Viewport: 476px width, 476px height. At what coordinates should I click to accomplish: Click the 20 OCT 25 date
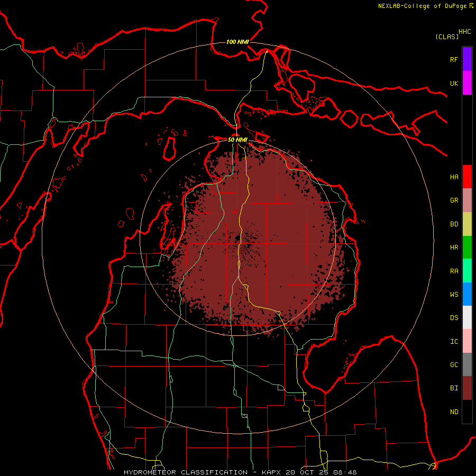[x=307, y=472]
